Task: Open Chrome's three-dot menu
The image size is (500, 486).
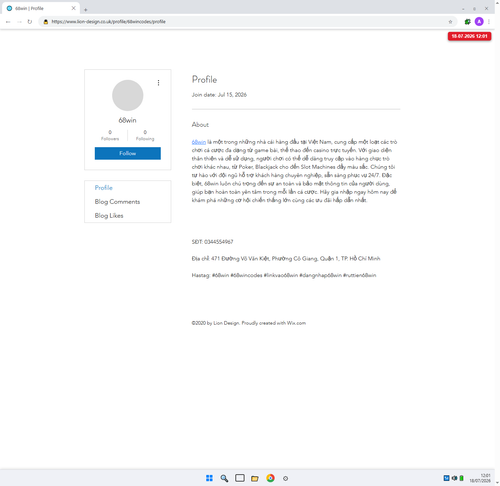Action: 489,22
